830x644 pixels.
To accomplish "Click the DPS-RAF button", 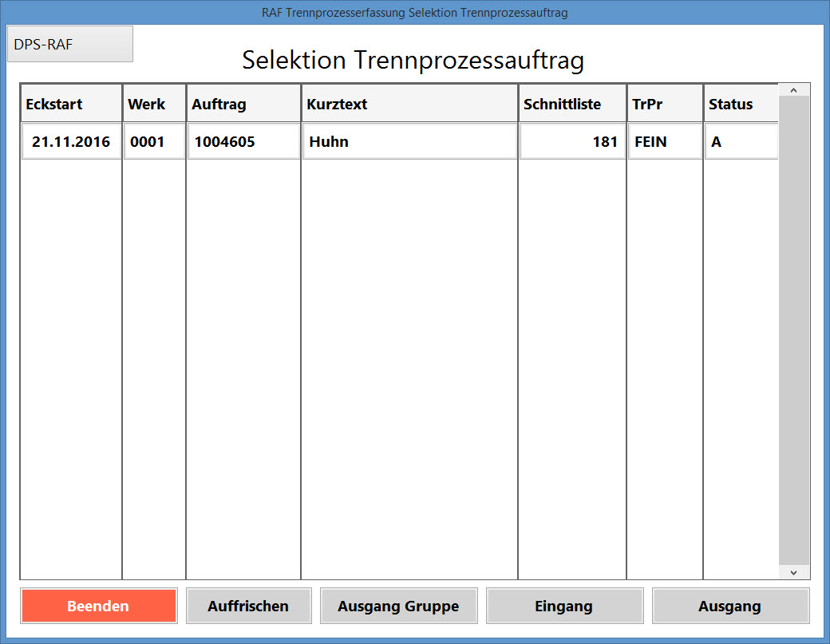I will click(x=69, y=45).
